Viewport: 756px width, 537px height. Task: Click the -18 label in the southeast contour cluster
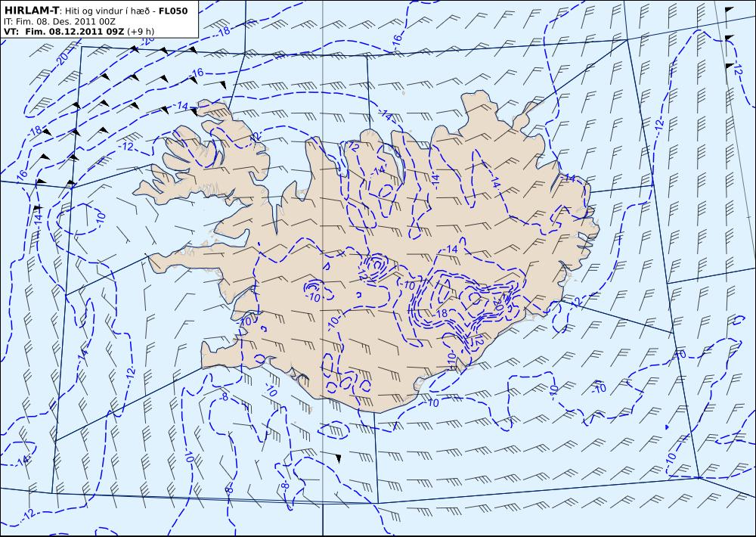point(441,313)
